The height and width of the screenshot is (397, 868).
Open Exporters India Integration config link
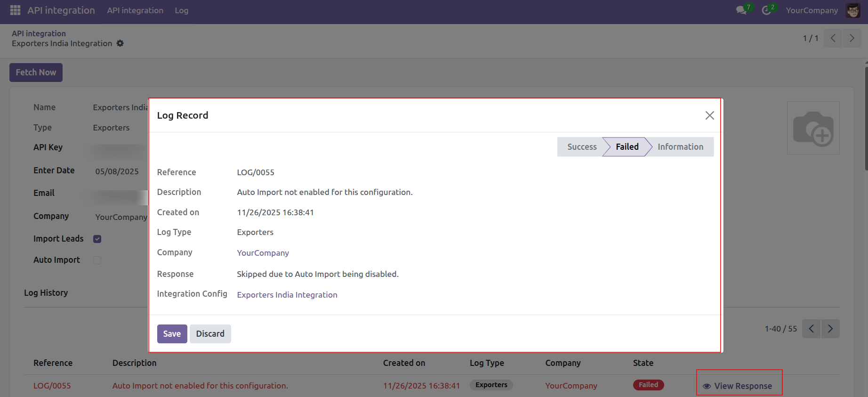tap(287, 295)
